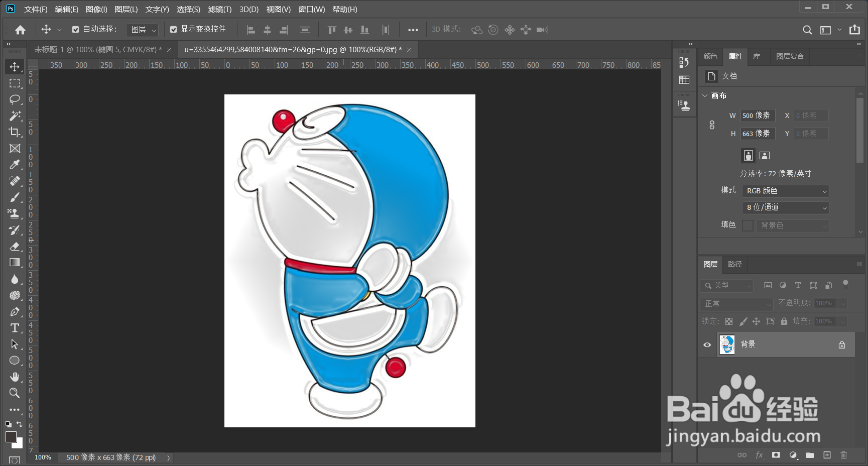The image size is (868, 466).
Task: Click the W width field showing 500 像素
Action: [x=757, y=115]
